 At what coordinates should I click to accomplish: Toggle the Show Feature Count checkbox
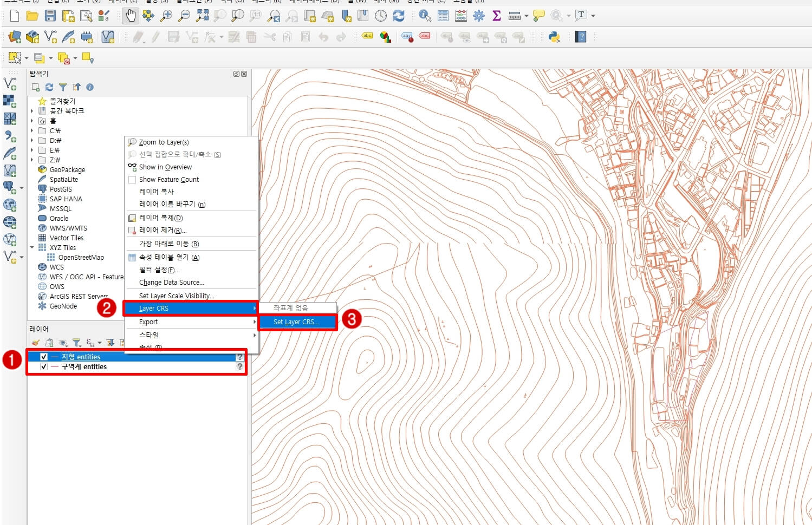132,180
